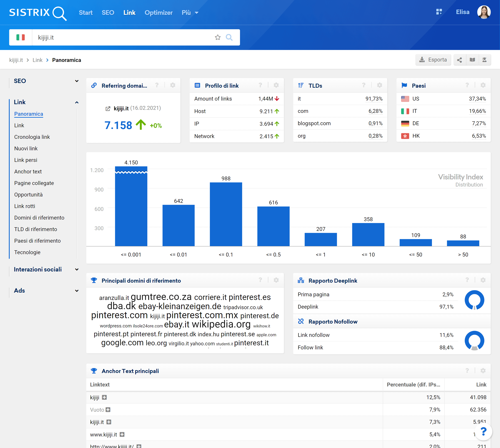Screen dimensions: 500x448
Task: Collapse the Link sidebar section
Action: pos(77,102)
